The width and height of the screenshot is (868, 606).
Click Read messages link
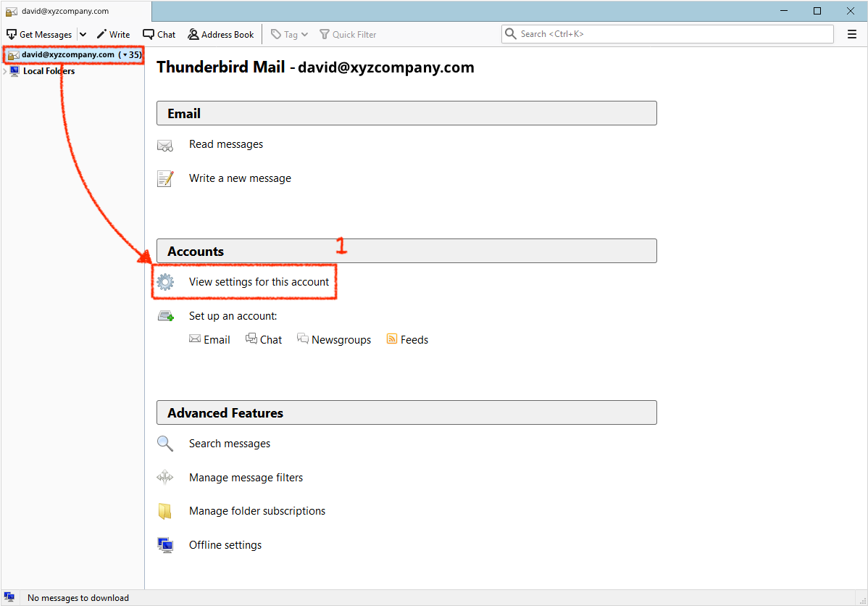pos(226,144)
